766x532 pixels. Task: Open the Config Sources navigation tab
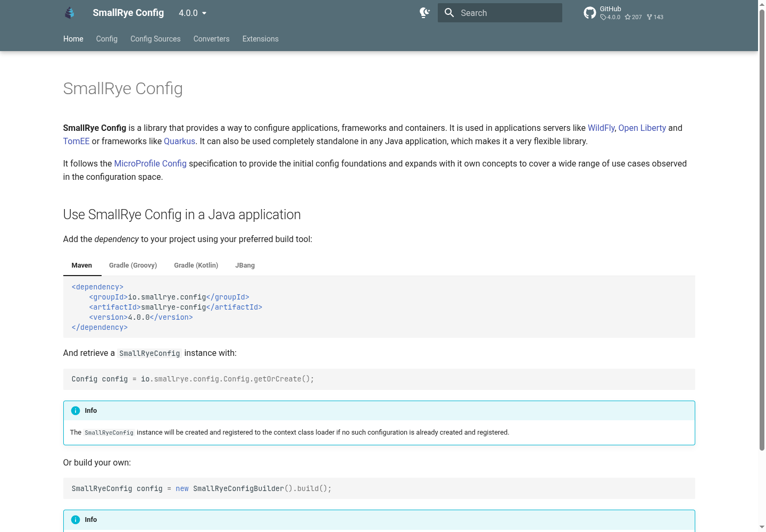coord(155,39)
